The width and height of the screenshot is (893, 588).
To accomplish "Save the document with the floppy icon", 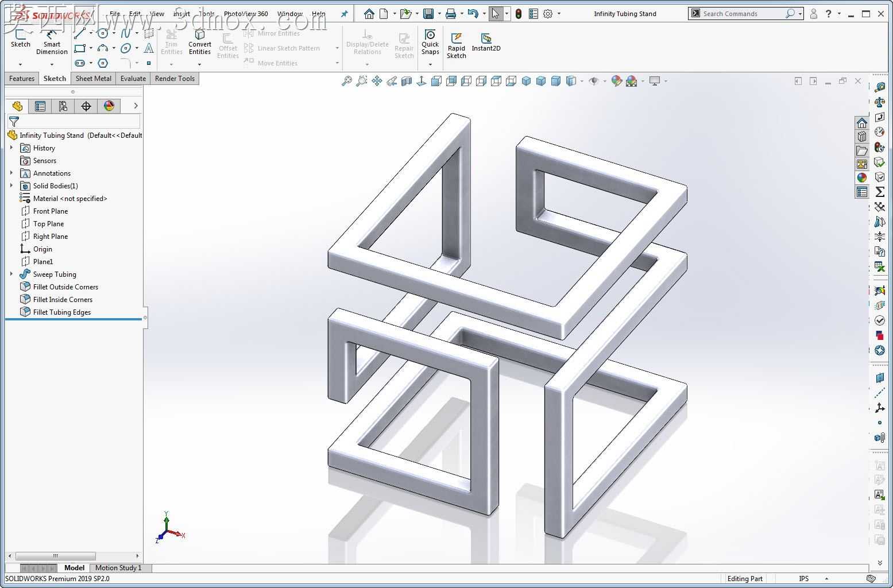I will tap(428, 14).
